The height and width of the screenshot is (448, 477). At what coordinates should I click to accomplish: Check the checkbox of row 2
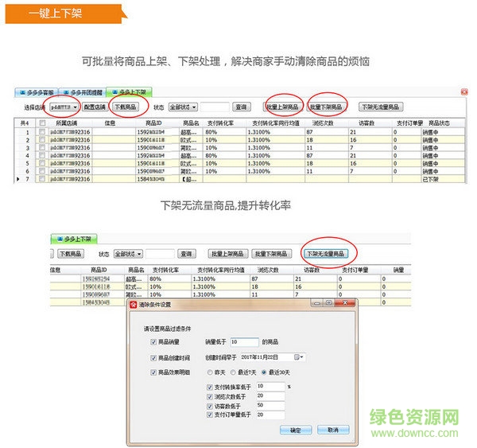pos(42,140)
